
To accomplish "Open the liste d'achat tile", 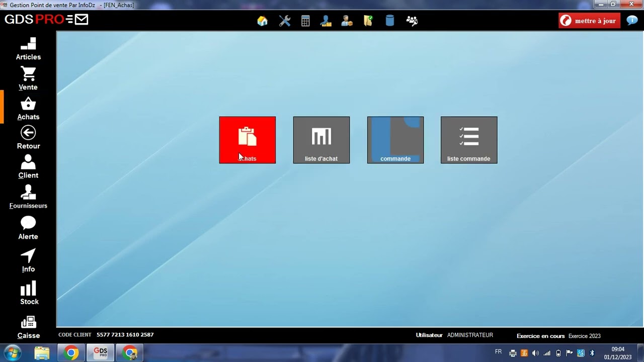I will 321,140.
